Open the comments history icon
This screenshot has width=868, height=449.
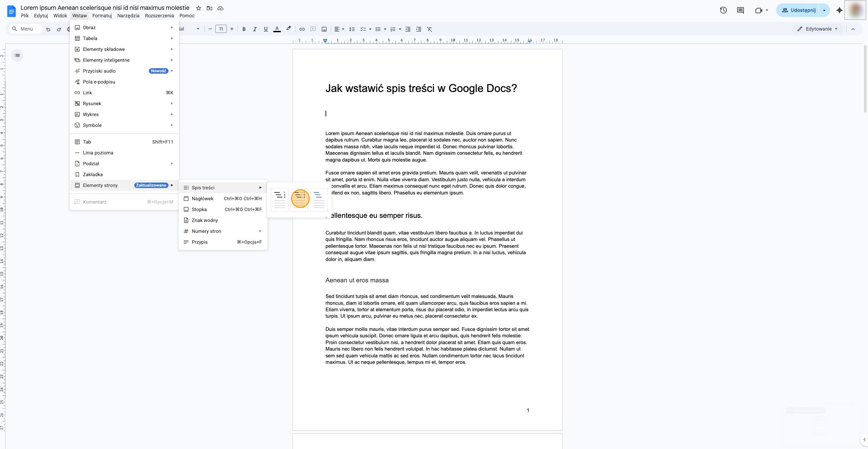[x=741, y=10]
